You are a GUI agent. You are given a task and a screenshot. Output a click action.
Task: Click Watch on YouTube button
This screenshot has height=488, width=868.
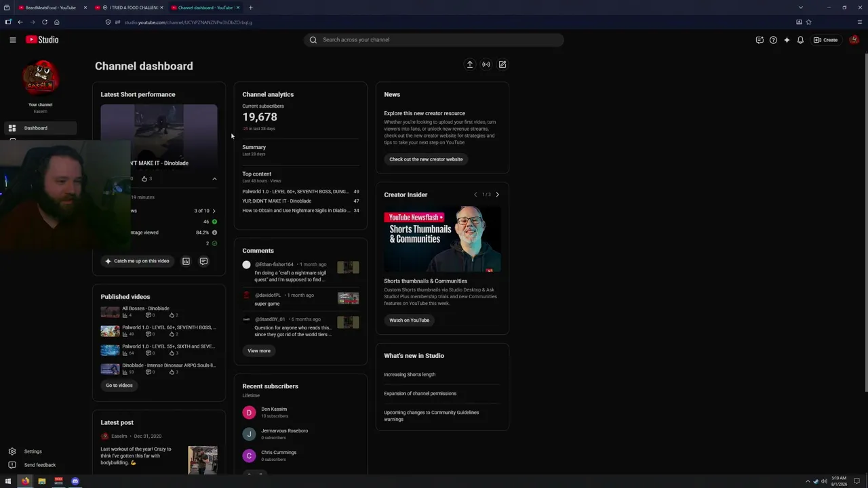409,321
